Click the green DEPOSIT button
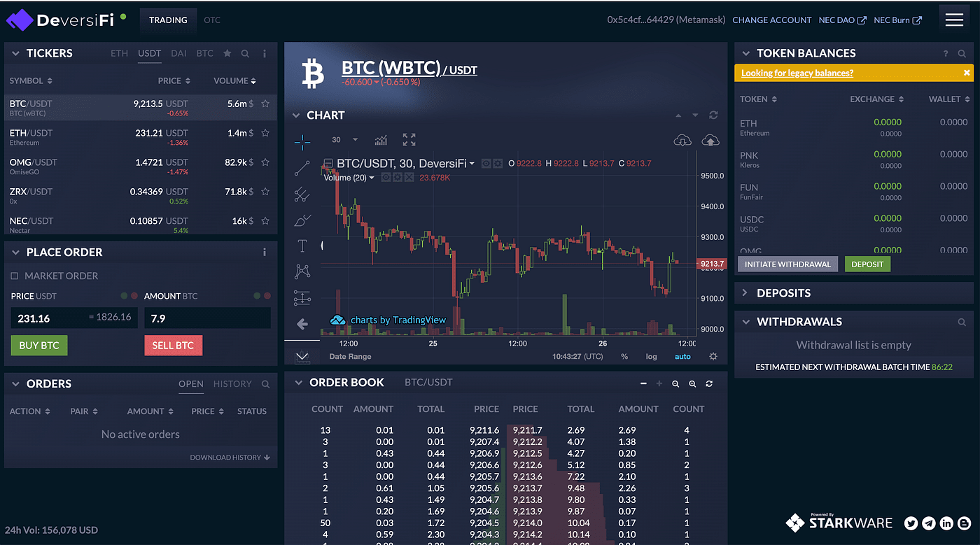 point(867,264)
